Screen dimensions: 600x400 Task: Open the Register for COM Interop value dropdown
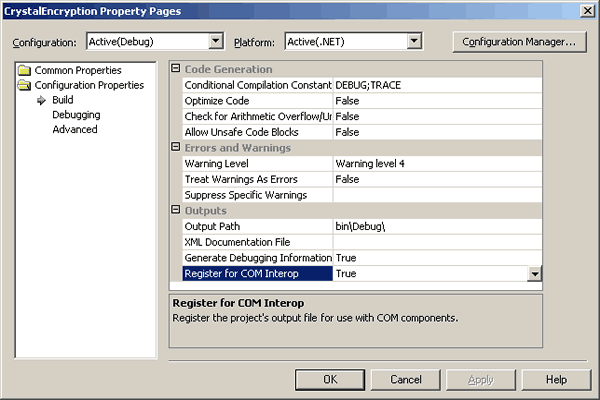[x=535, y=274]
